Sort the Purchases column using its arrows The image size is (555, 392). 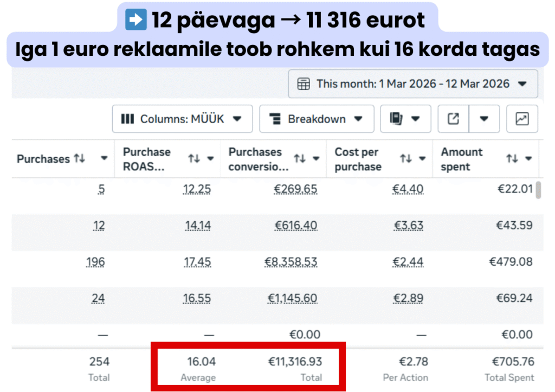coord(79,159)
